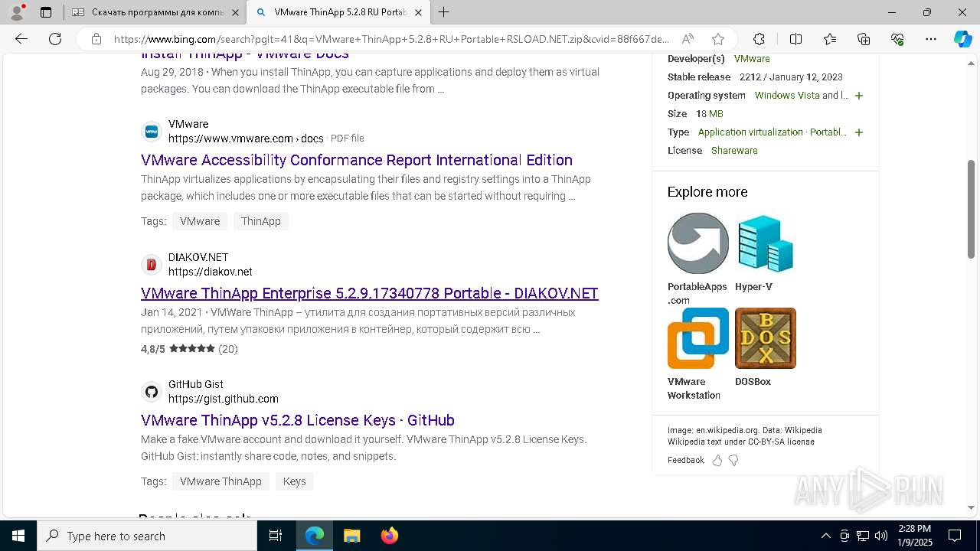Add page to favorites star icon
Screen dimensions: 980x551
coord(717,39)
